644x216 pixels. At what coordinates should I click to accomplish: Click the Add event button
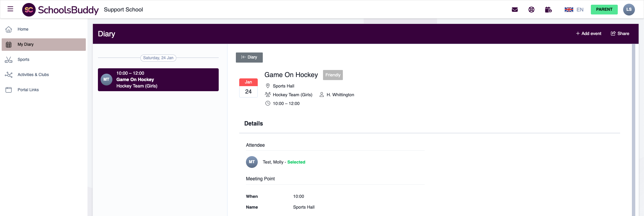click(x=588, y=34)
